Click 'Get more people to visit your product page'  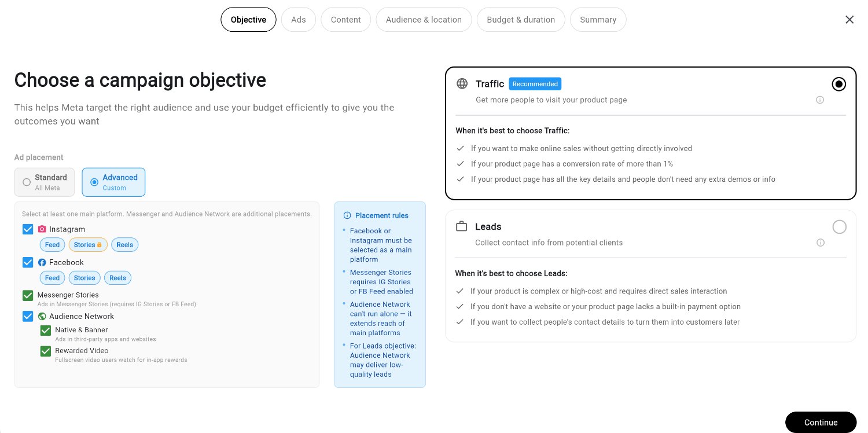tap(551, 100)
